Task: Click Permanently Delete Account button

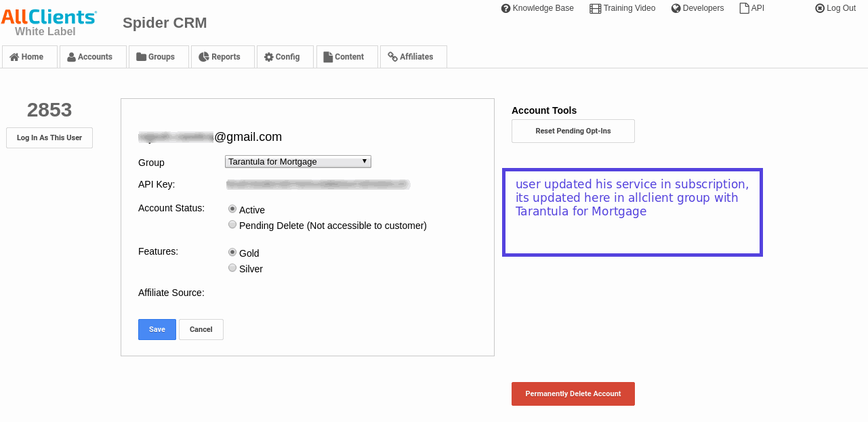Action: coord(573,394)
